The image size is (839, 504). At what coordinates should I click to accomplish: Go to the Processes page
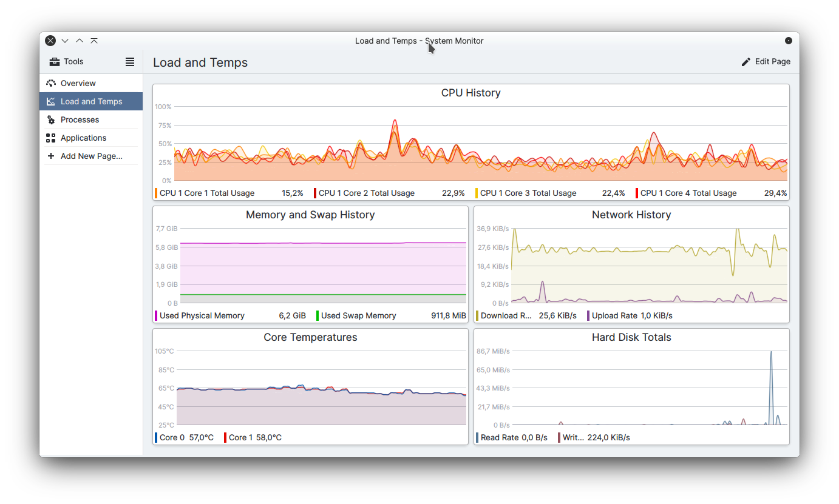tap(91, 119)
